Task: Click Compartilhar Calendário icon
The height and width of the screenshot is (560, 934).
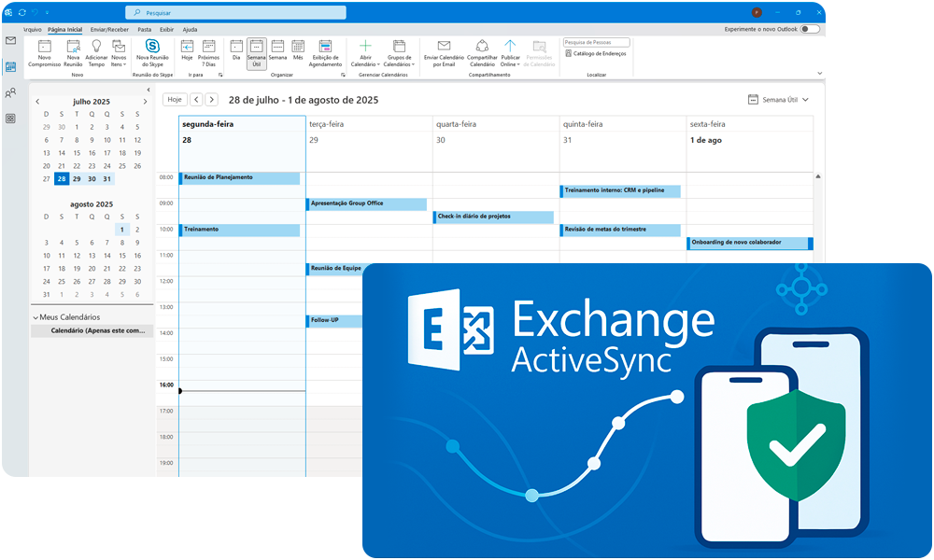Action: pyautogui.click(x=482, y=47)
